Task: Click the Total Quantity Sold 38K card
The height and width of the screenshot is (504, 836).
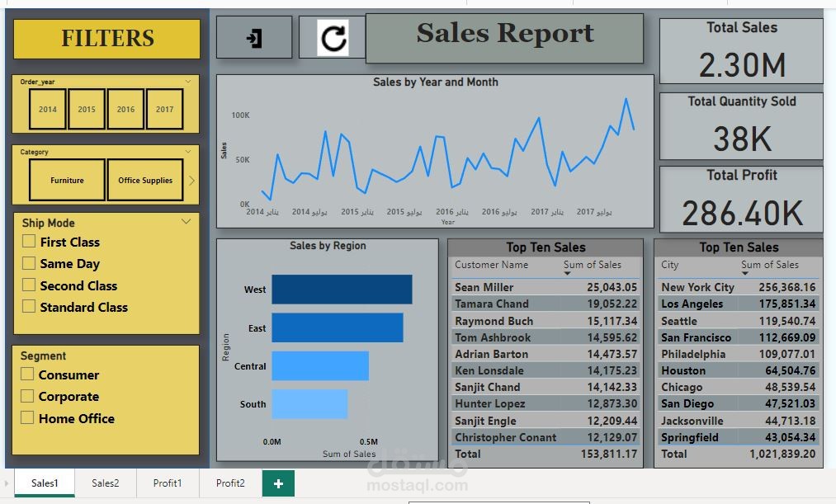Action: coord(741,126)
